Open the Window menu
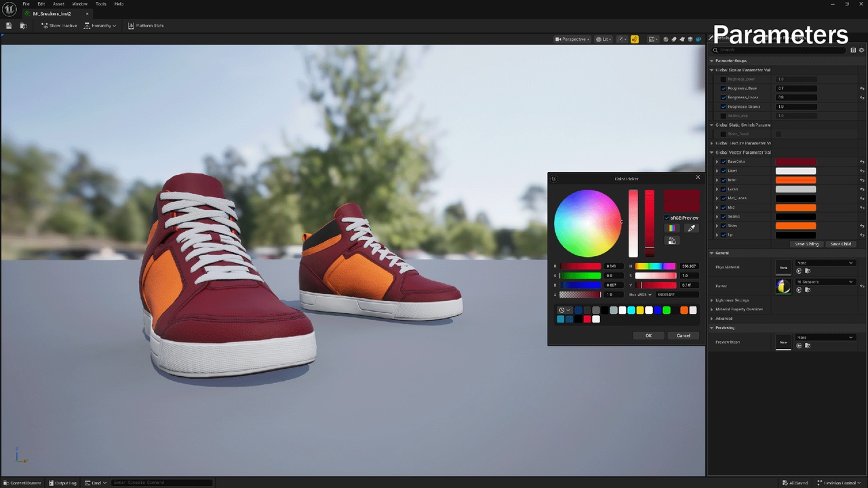Screen dimensions: 868x488 click(x=80, y=4)
